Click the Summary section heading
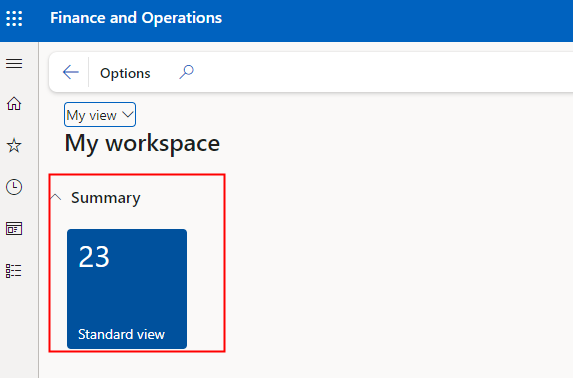 pyautogui.click(x=106, y=198)
